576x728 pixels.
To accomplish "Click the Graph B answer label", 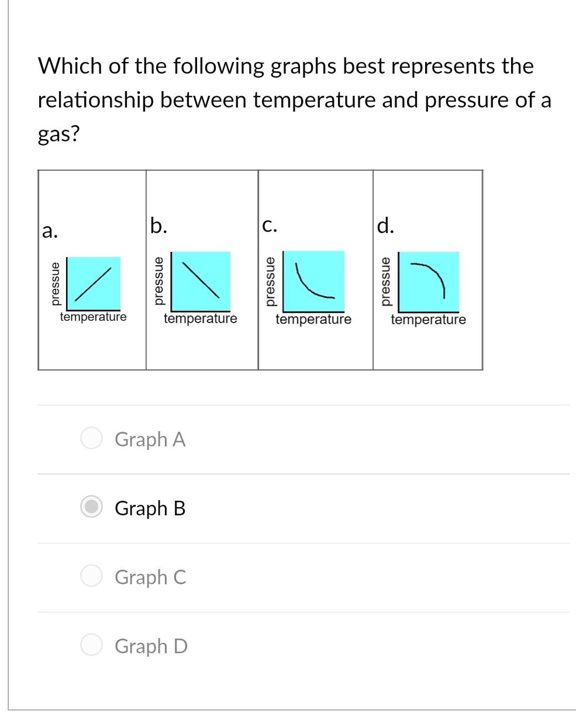I will point(150,508).
